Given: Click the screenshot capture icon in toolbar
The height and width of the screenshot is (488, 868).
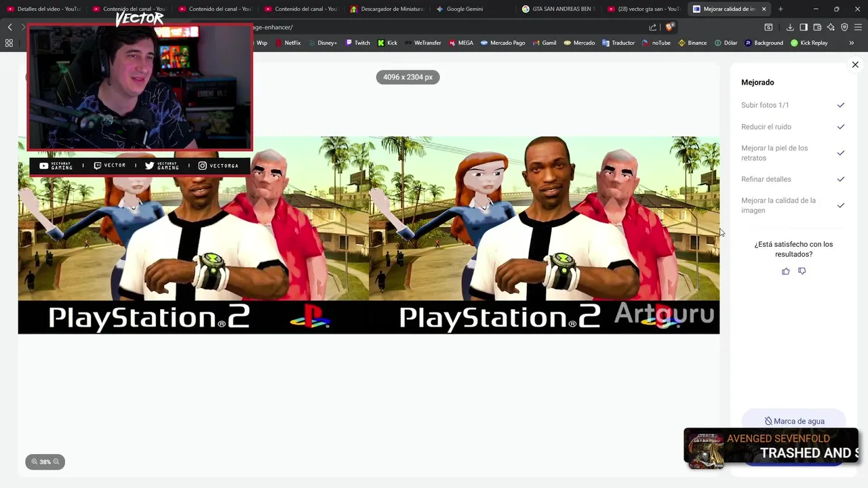Looking at the screenshot, I should (768, 27).
